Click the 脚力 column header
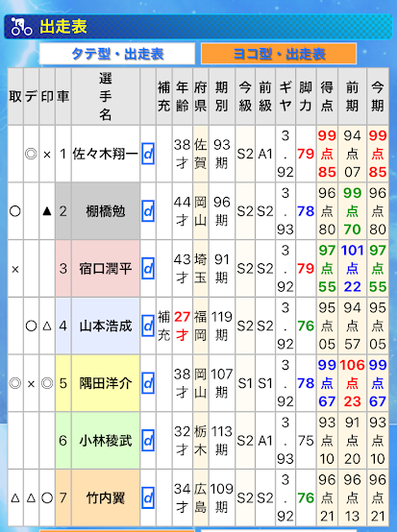This screenshot has width=397, height=532. [x=306, y=97]
